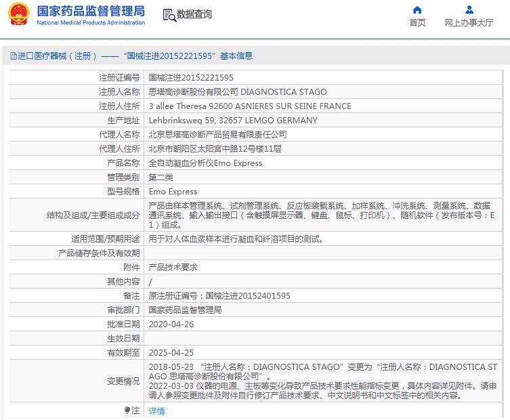Click the 生产地址 row label
510x420 pixels.
123,121
